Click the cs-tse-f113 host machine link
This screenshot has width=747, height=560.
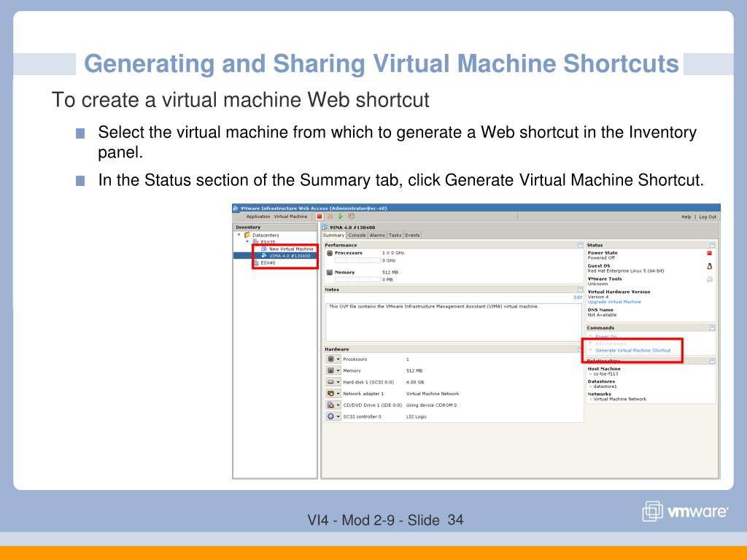[605, 374]
